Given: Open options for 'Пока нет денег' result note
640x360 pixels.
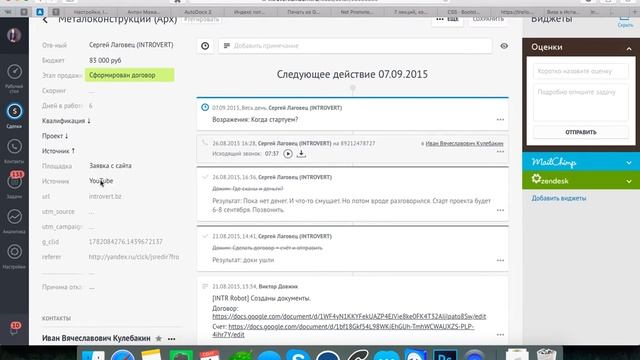Looking at the screenshot, I should (500, 210).
